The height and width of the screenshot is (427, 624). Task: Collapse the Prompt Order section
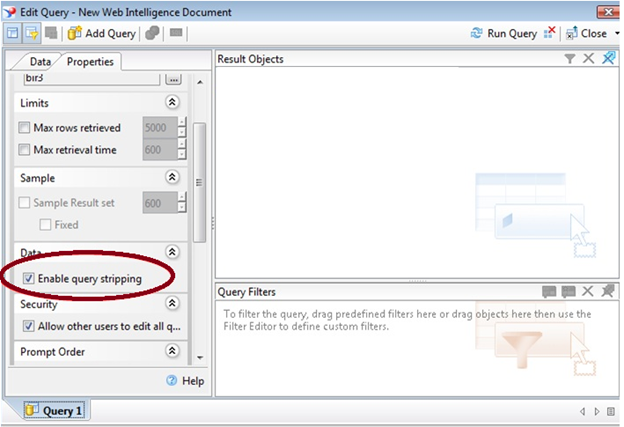(172, 351)
